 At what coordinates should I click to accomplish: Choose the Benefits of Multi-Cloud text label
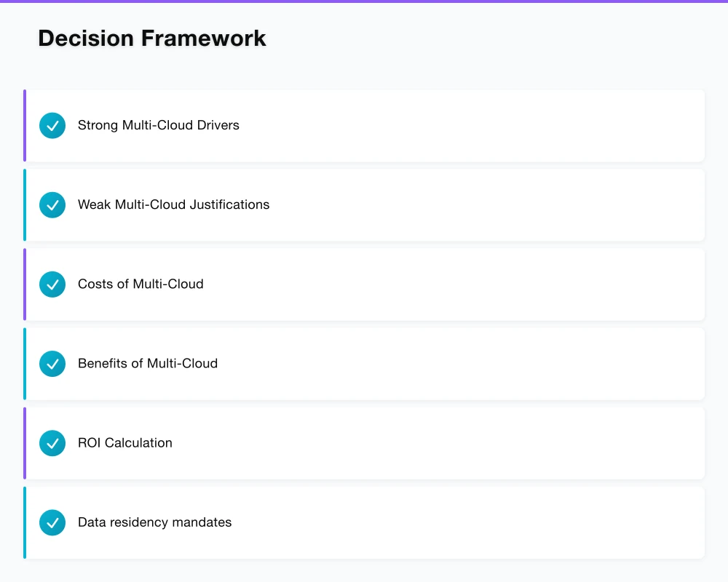click(148, 363)
